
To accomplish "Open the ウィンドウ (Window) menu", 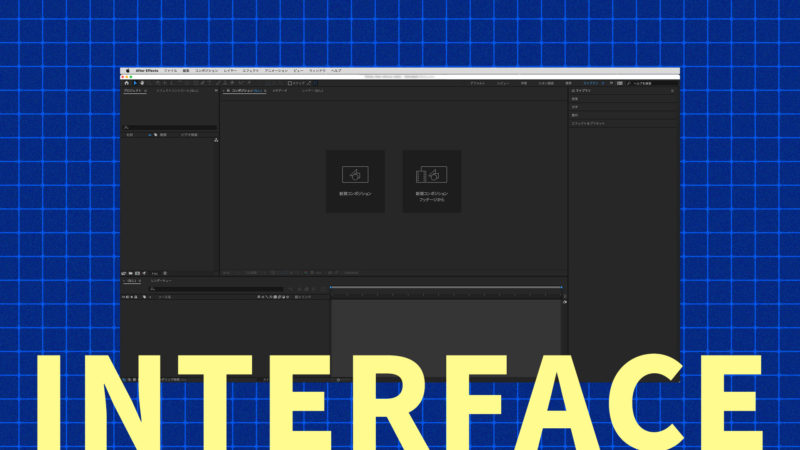I will [317, 71].
